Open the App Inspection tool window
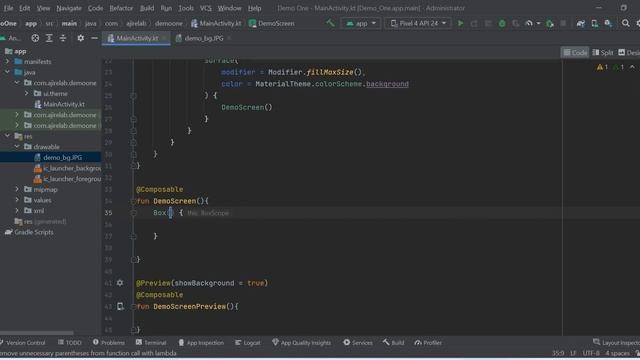 (201, 342)
